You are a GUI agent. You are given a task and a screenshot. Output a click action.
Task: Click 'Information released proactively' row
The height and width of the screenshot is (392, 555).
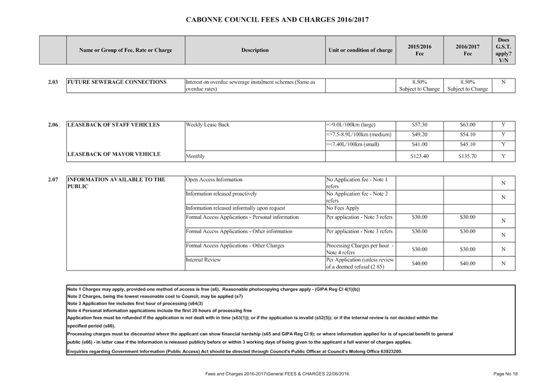(x=221, y=194)
